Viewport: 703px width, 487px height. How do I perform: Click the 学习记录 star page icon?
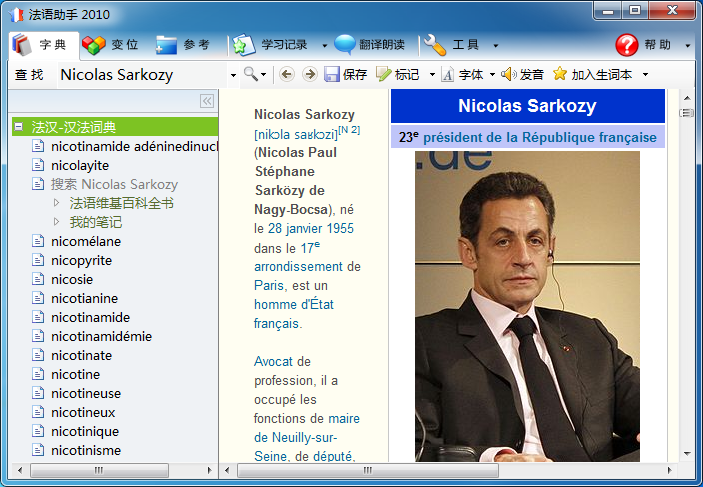[x=243, y=45]
